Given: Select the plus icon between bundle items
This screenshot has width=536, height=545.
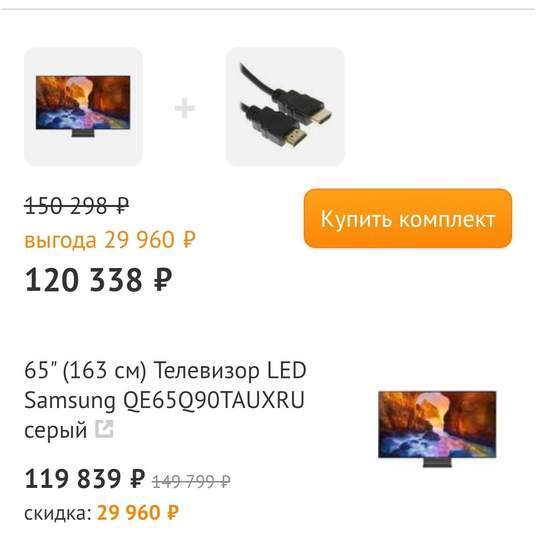Looking at the screenshot, I should pyautogui.click(x=184, y=108).
